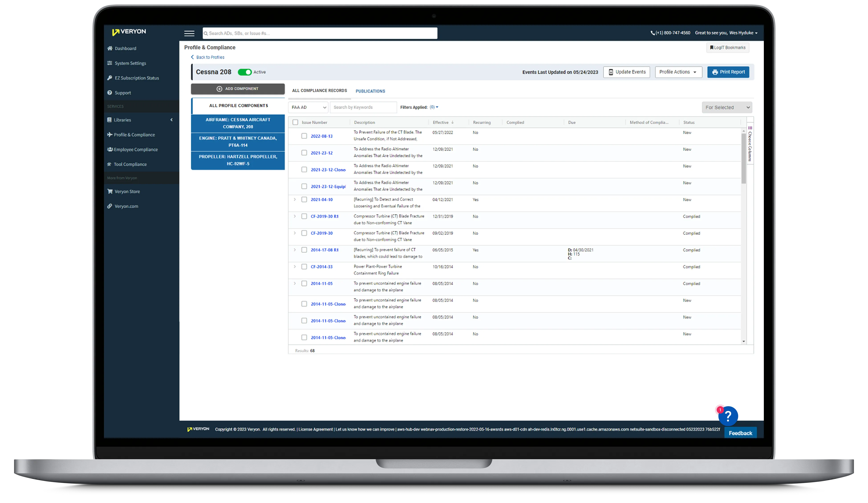Click the Dashboard home icon
Screen dimensions: 868x503
110,48
